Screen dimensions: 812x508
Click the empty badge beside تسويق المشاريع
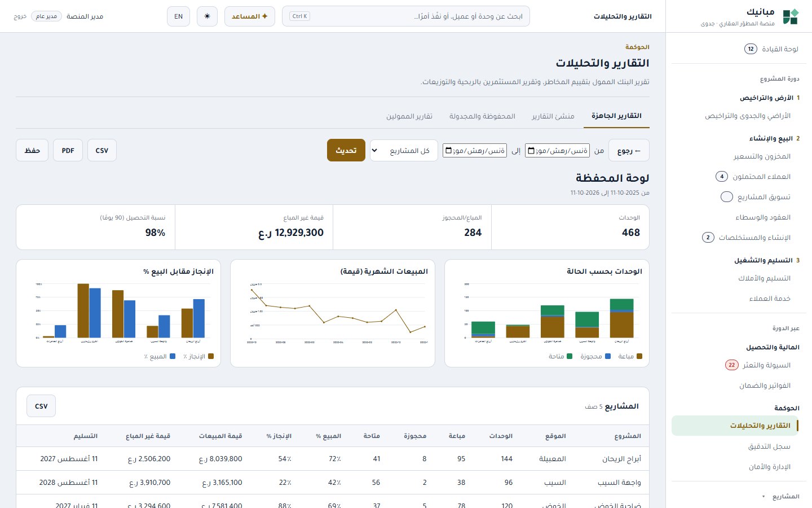pos(727,197)
